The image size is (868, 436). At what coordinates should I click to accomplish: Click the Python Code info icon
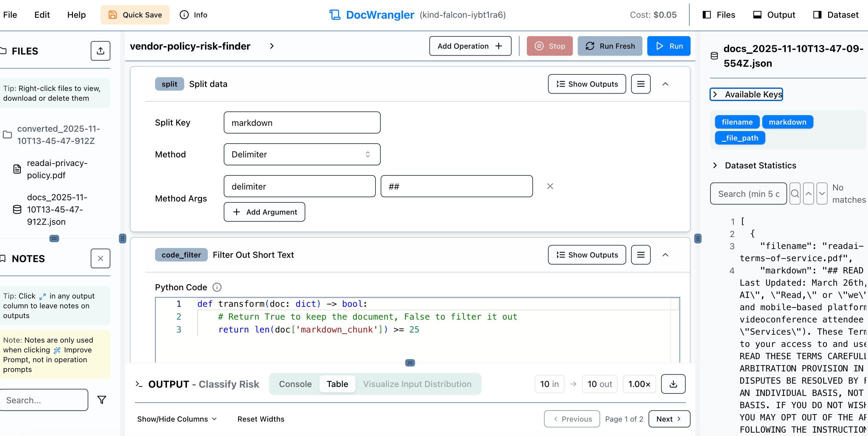[x=217, y=287]
